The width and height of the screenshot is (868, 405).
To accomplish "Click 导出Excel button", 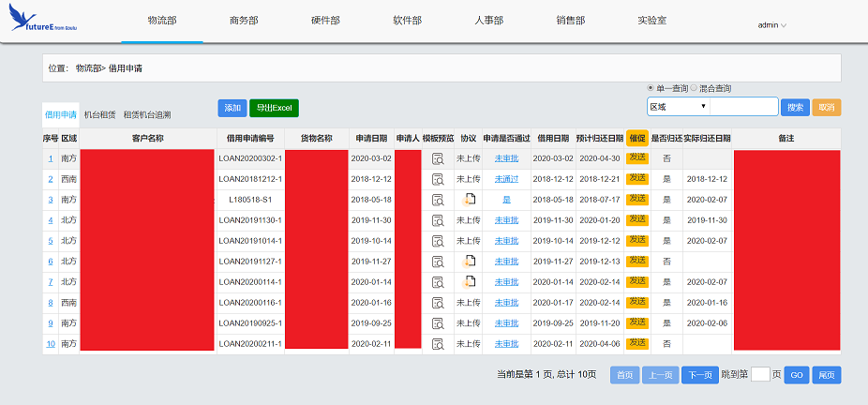I will click(274, 108).
